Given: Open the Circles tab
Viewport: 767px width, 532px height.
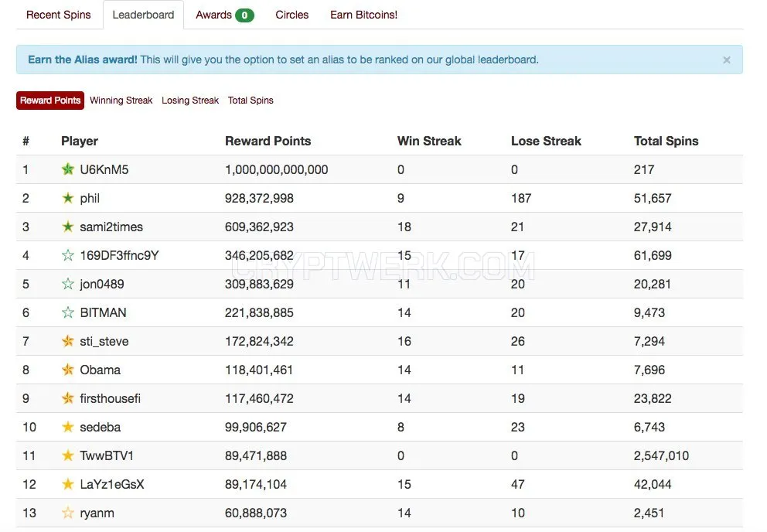Looking at the screenshot, I should (292, 15).
